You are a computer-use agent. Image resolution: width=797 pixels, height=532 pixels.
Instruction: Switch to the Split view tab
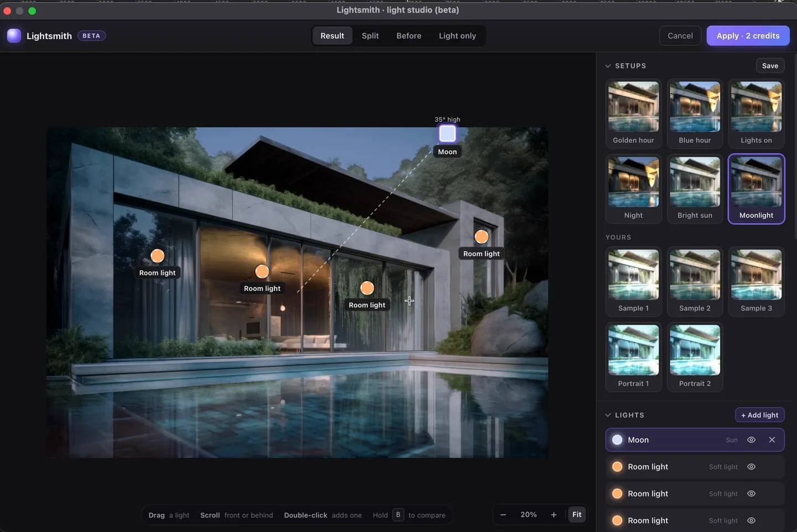point(370,36)
